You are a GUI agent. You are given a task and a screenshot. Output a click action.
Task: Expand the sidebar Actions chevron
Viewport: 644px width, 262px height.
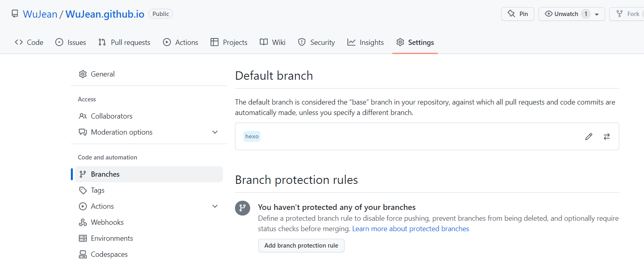tap(215, 206)
